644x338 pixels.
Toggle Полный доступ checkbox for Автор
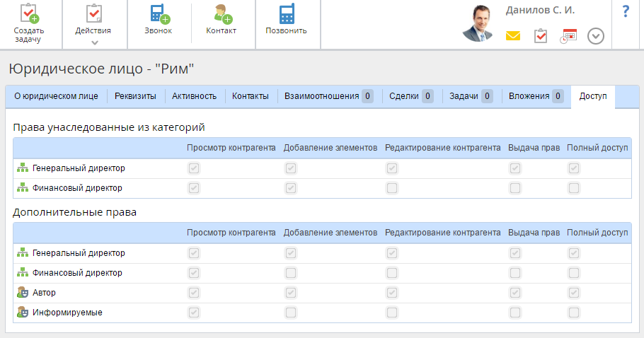[574, 293]
